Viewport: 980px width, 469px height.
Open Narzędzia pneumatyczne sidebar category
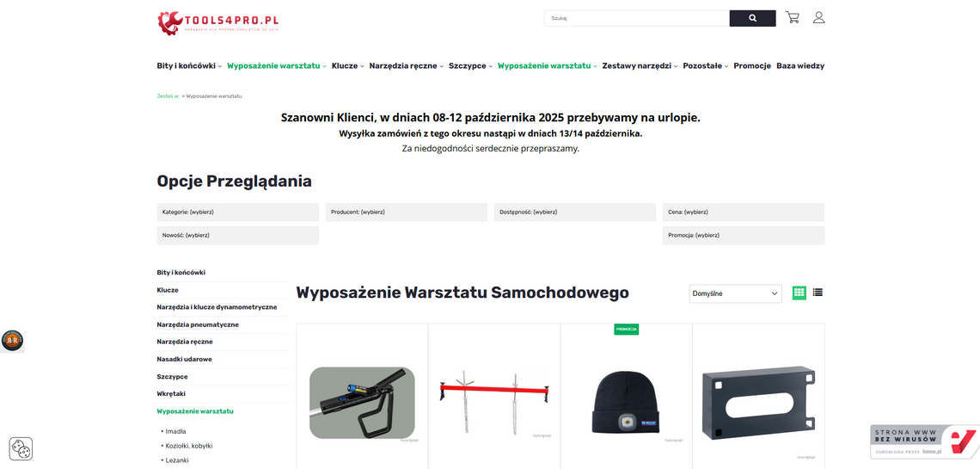(x=198, y=324)
